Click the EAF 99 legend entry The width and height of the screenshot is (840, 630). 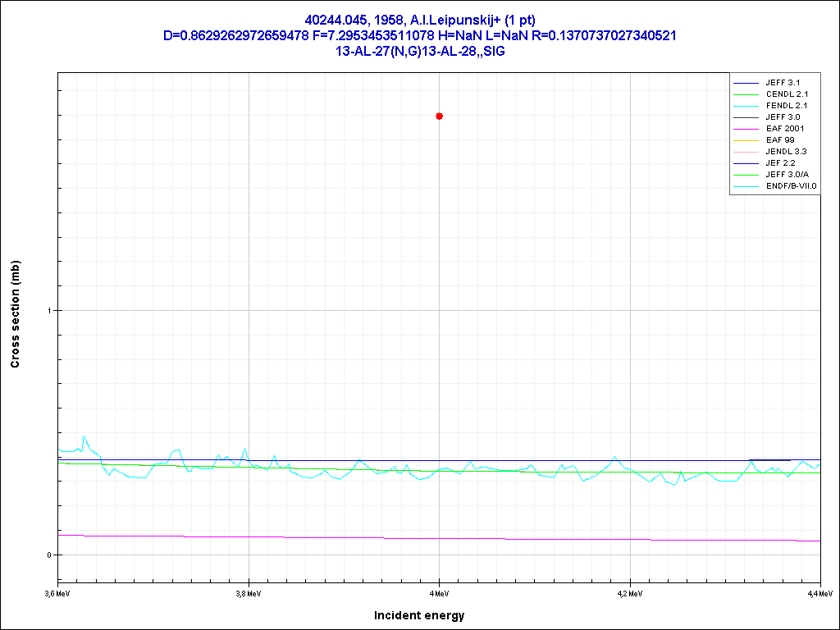point(779,140)
